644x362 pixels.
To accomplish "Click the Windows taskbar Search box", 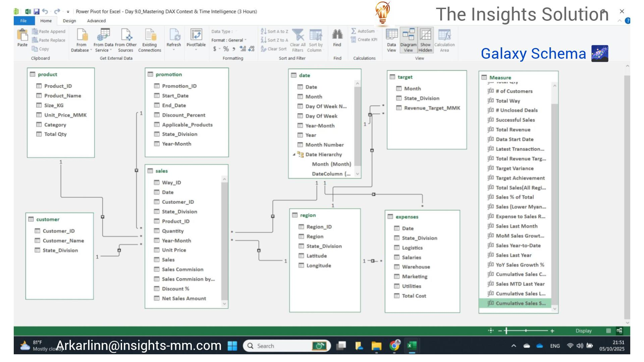I will pyautogui.click(x=282, y=346).
